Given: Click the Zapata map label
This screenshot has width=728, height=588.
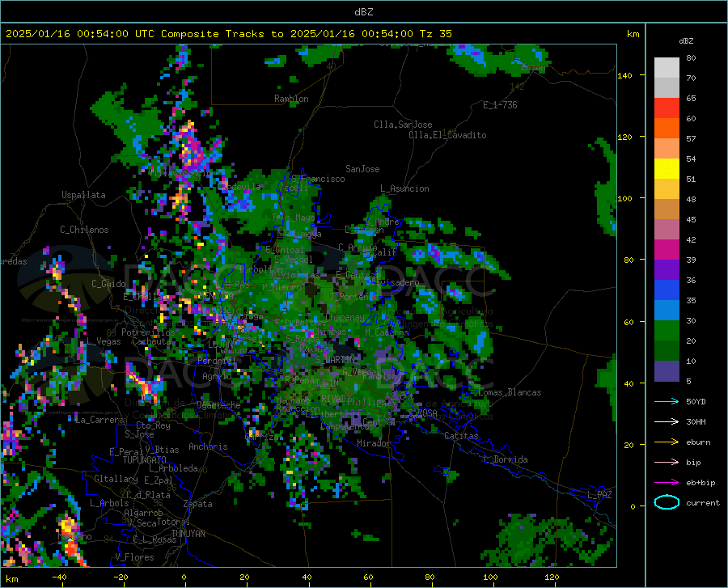Looking at the screenshot, I should 198,504.
